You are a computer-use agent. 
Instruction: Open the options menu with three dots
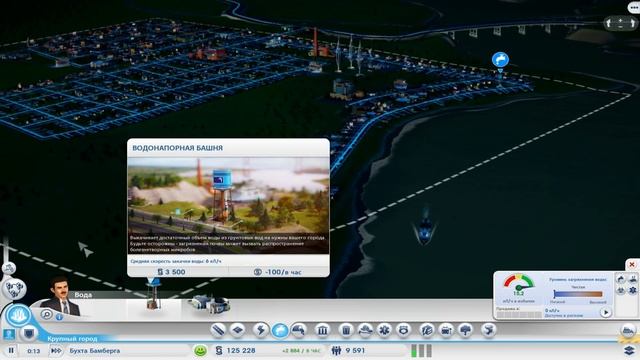tap(634, 7)
